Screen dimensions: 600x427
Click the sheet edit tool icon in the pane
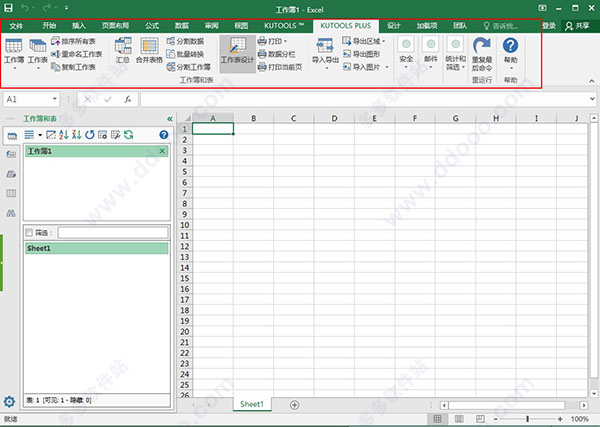tap(115, 135)
